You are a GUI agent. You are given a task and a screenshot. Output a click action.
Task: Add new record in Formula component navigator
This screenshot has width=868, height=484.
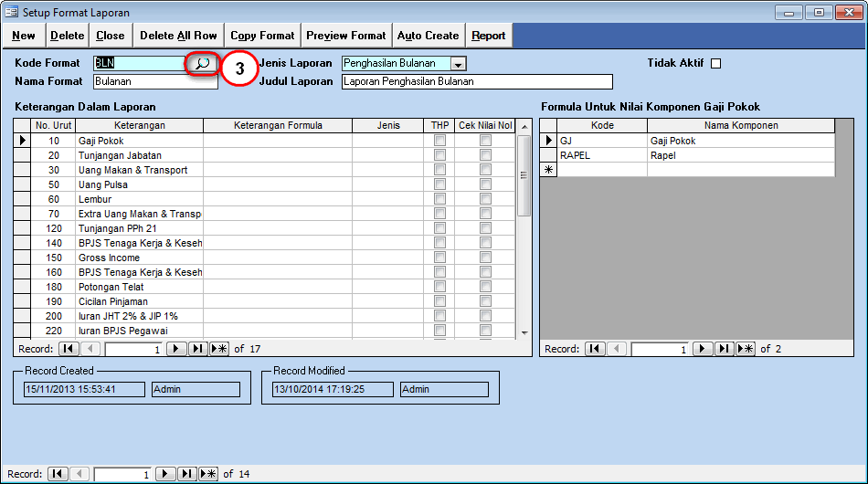[746, 349]
